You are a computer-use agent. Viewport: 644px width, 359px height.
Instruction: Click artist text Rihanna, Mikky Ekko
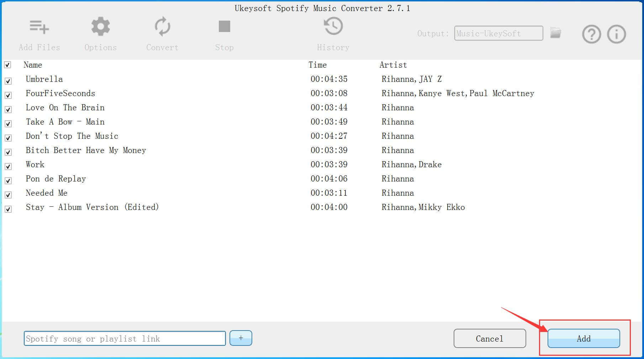[423, 207]
